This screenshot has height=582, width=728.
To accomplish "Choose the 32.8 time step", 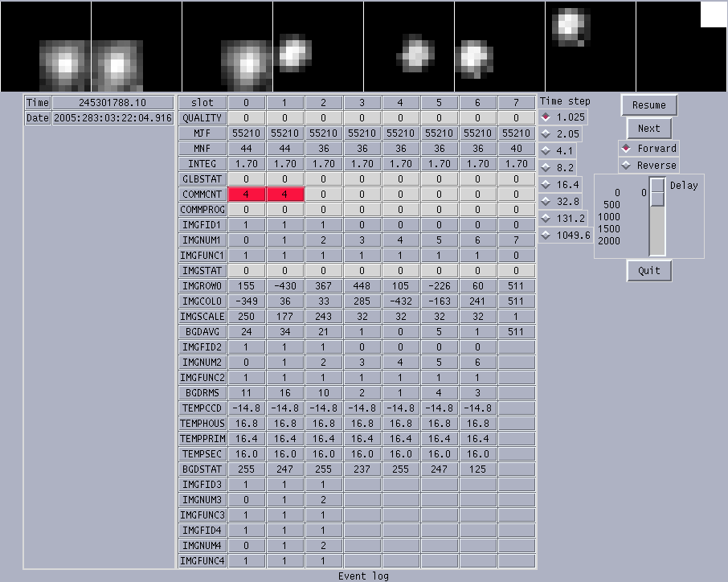I will click(x=560, y=202).
